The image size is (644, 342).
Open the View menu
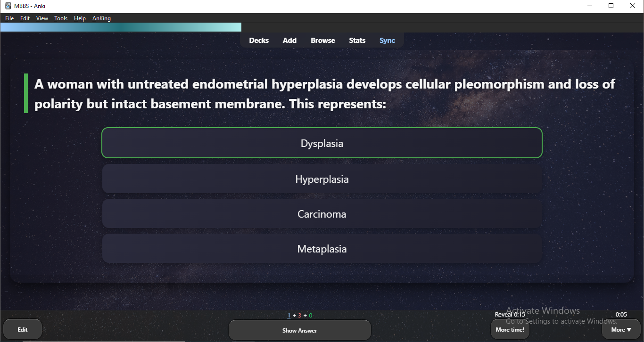pos(42,18)
